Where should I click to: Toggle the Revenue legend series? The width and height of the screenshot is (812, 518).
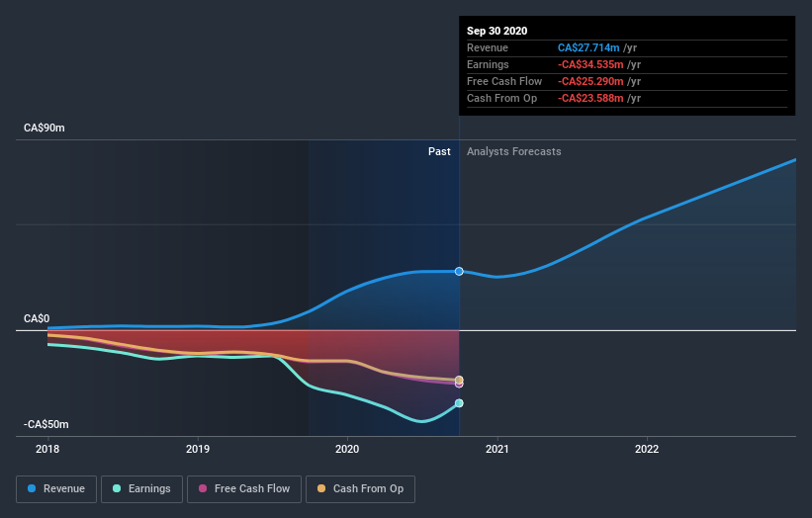click(x=56, y=489)
